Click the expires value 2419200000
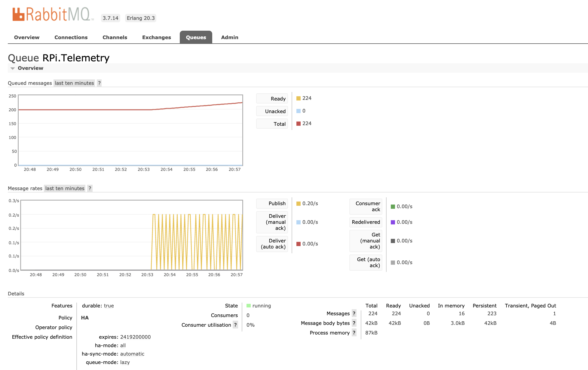This screenshot has height=370, width=588. tap(136, 337)
